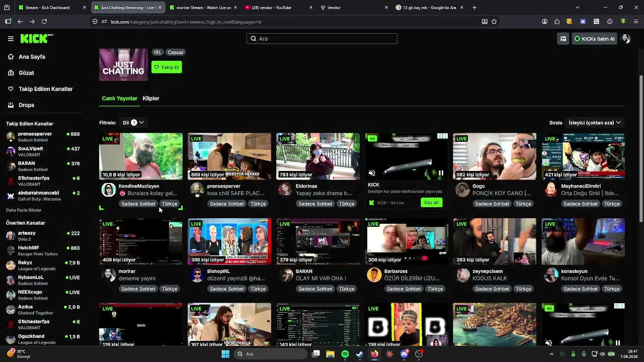Open the user profile avatar menu

(626, 39)
